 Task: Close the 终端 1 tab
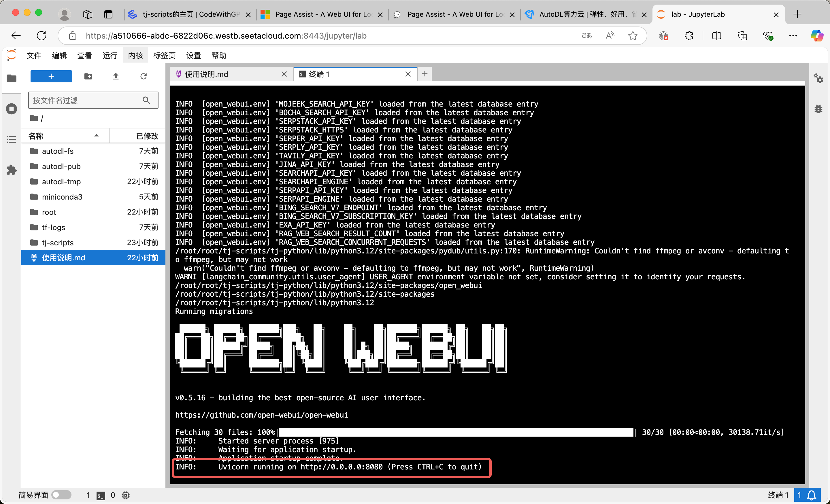pos(408,74)
